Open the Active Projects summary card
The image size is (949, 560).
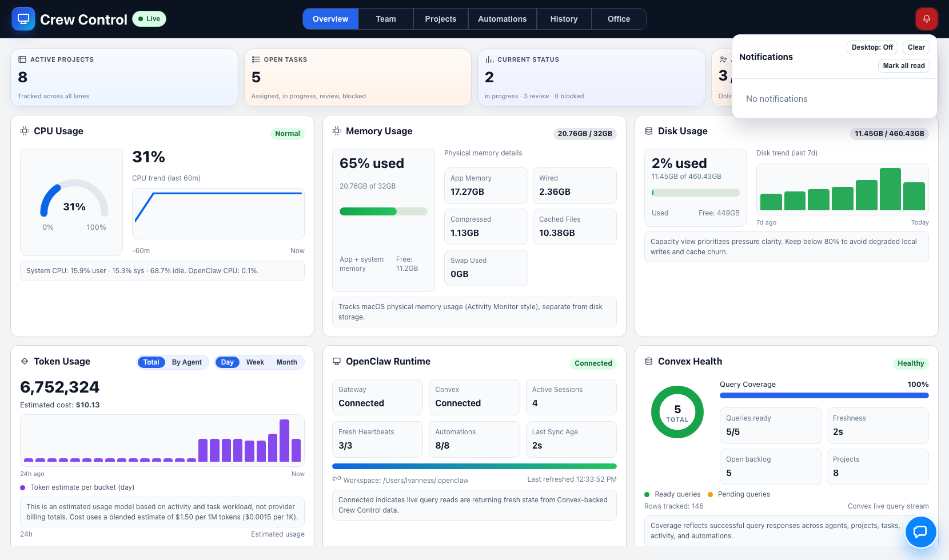pos(124,78)
